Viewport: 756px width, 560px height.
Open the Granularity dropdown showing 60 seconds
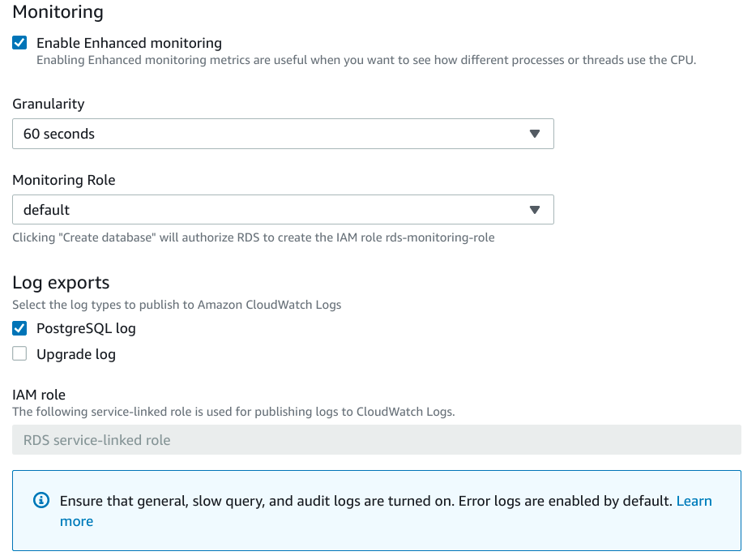tap(283, 135)
